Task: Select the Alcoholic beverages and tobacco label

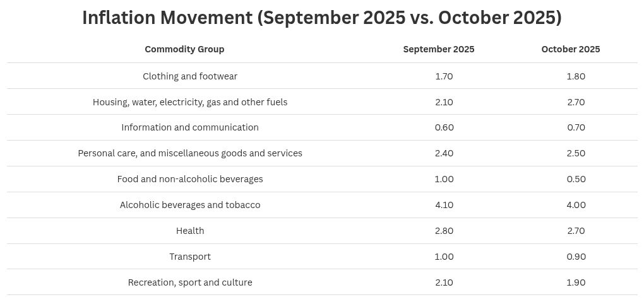Action: 190,205
